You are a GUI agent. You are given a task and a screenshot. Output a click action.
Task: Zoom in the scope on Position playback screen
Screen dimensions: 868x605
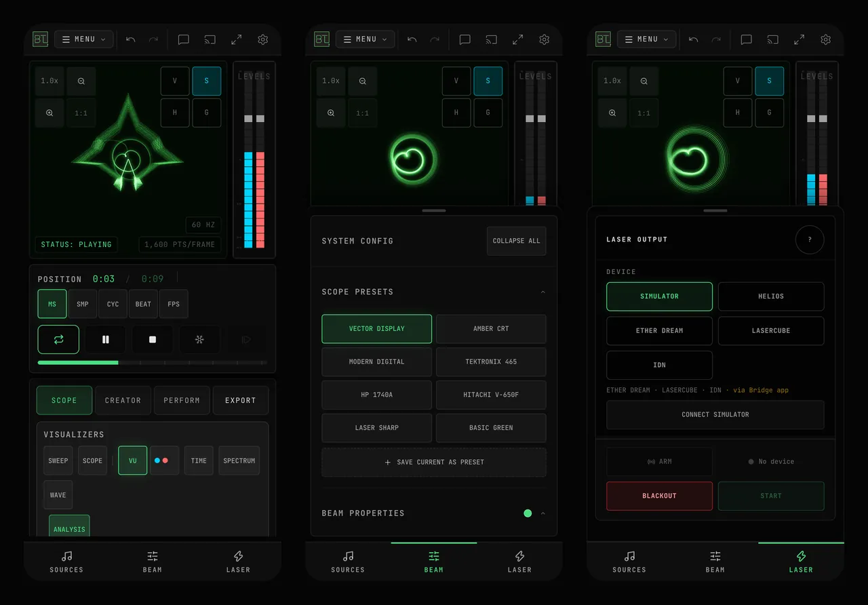tap(50, 113)
